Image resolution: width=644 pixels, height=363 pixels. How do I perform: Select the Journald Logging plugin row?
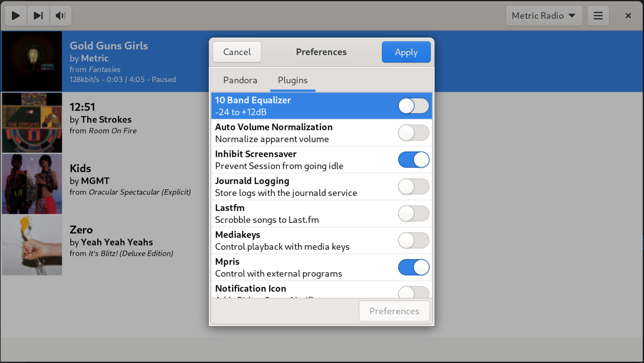299,187
